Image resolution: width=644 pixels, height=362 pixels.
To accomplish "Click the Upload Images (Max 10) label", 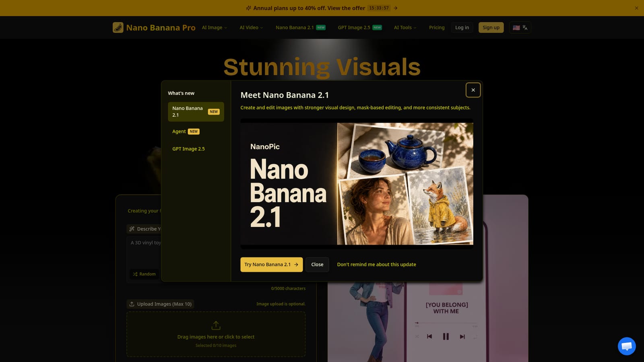I will (160, 304).
